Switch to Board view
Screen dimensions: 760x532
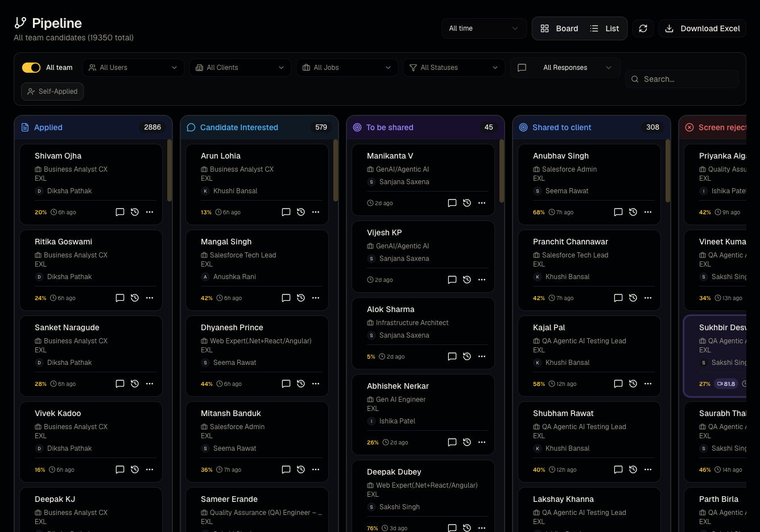(x=559, y=28)
